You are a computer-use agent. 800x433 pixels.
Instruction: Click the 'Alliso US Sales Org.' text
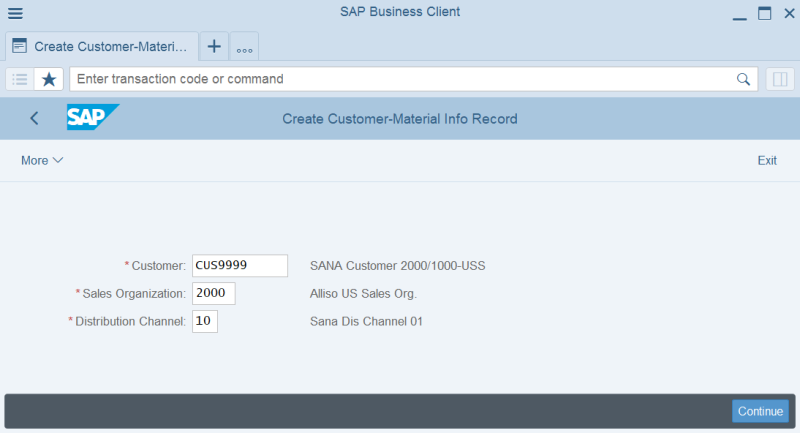coord(363,294)
